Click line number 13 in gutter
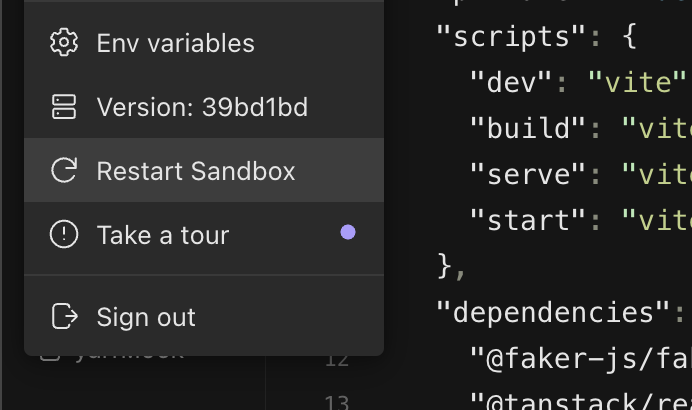The height and width of the screenshot is (410, 692). click(x=337, y=402)
